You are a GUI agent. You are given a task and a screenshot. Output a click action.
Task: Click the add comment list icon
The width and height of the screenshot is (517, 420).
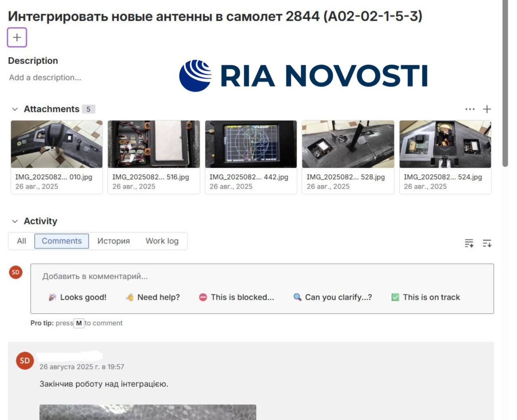(x=469, y=243)
